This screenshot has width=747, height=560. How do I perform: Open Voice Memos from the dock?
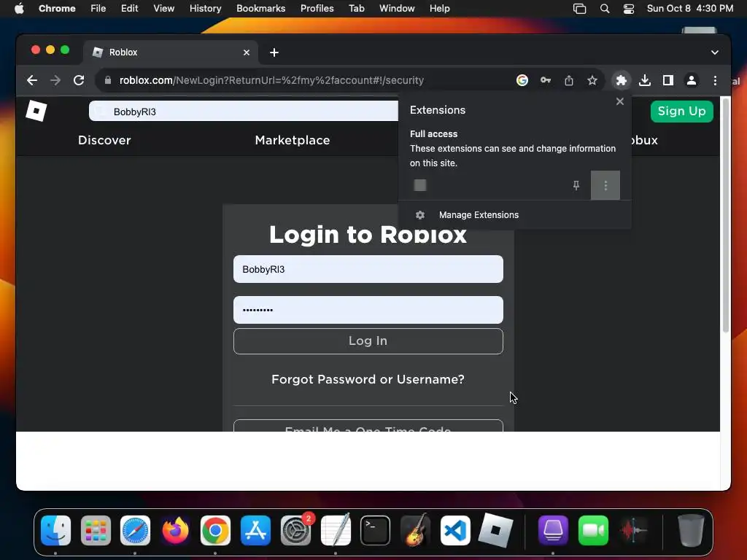(633, 531)
